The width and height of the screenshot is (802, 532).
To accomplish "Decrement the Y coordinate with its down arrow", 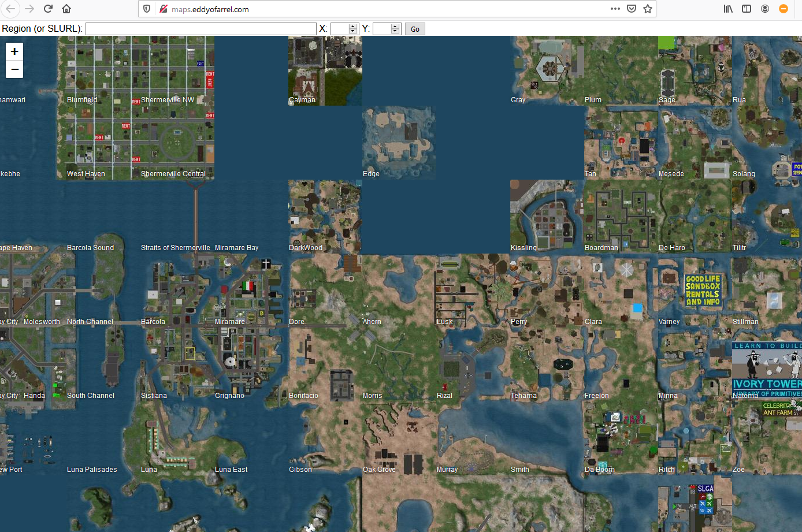I will (395, 31).
